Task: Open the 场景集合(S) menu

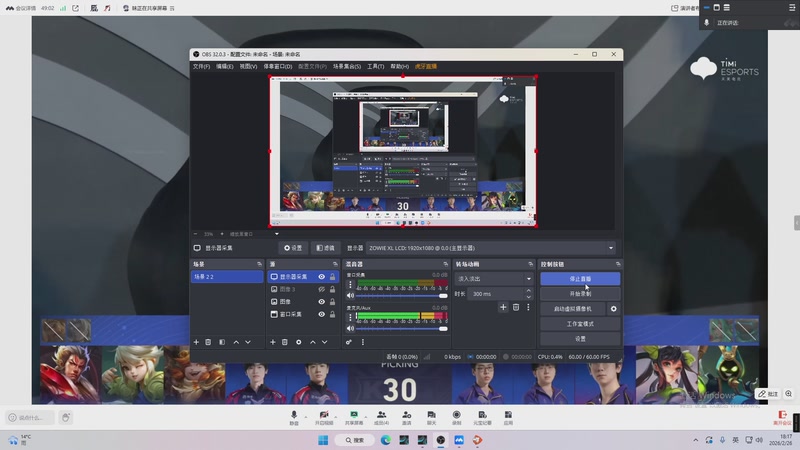Action: (347, 66)
